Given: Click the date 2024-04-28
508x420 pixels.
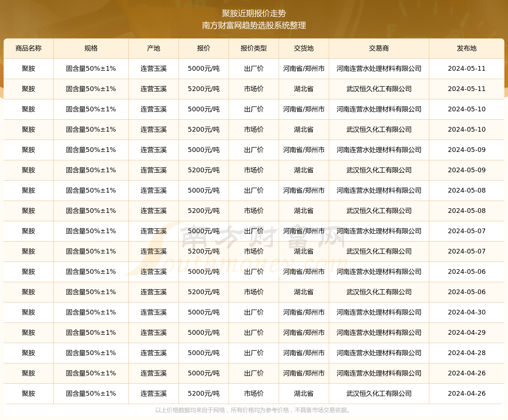Looking at the screenshot, I should pos(467,353).
